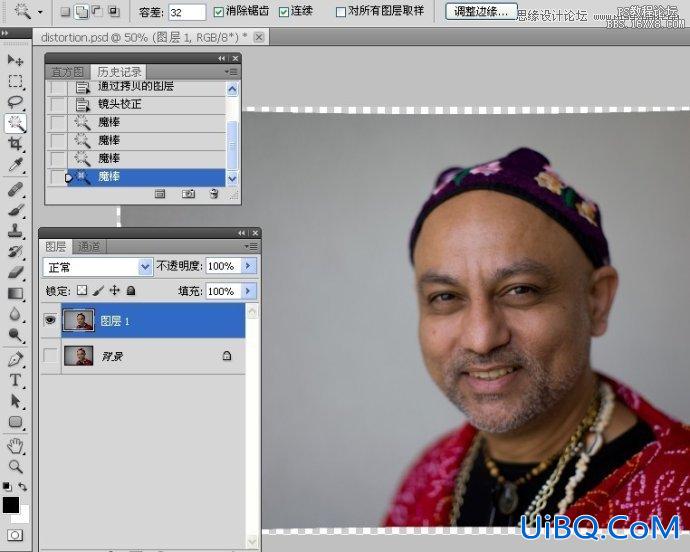The width and height of the screenshot is (690, 552).
Task: Switch to the 图层 tab
Action: coord(56,247)
